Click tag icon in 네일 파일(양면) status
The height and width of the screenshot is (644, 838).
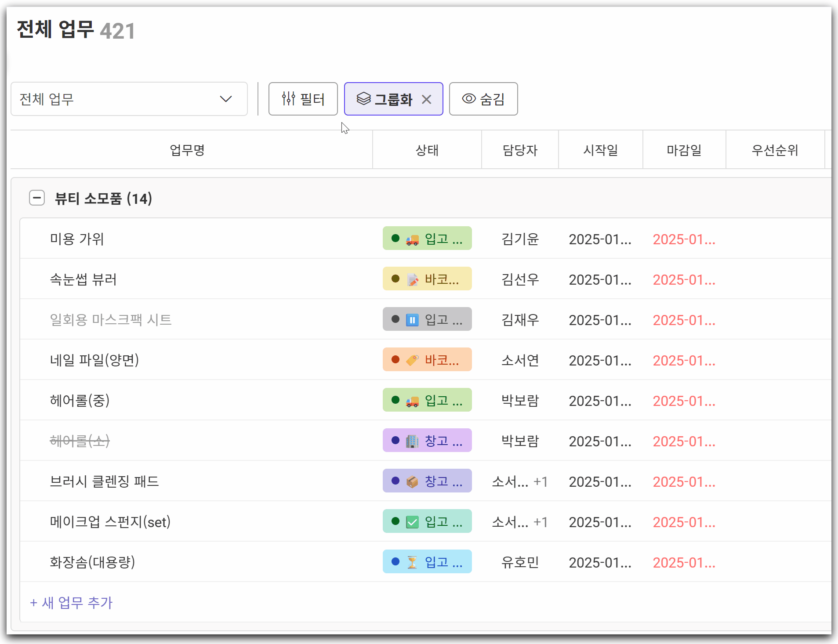(x=412, y=361)
